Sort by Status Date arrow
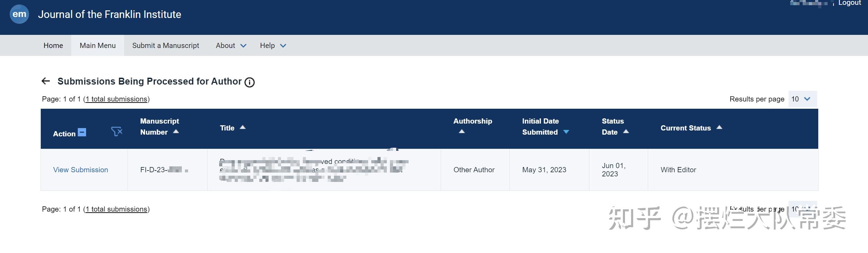Screen dimensions: 868x253 coord(626,132)
